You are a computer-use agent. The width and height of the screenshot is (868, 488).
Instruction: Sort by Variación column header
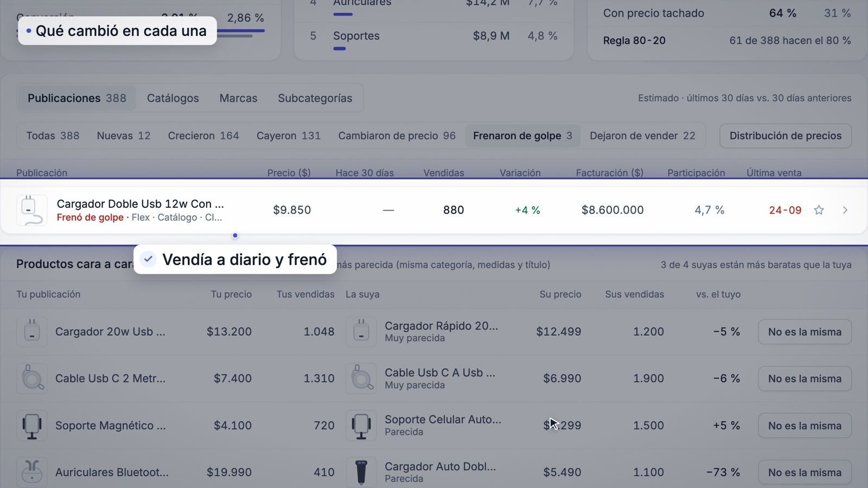(x=520, y=173)
